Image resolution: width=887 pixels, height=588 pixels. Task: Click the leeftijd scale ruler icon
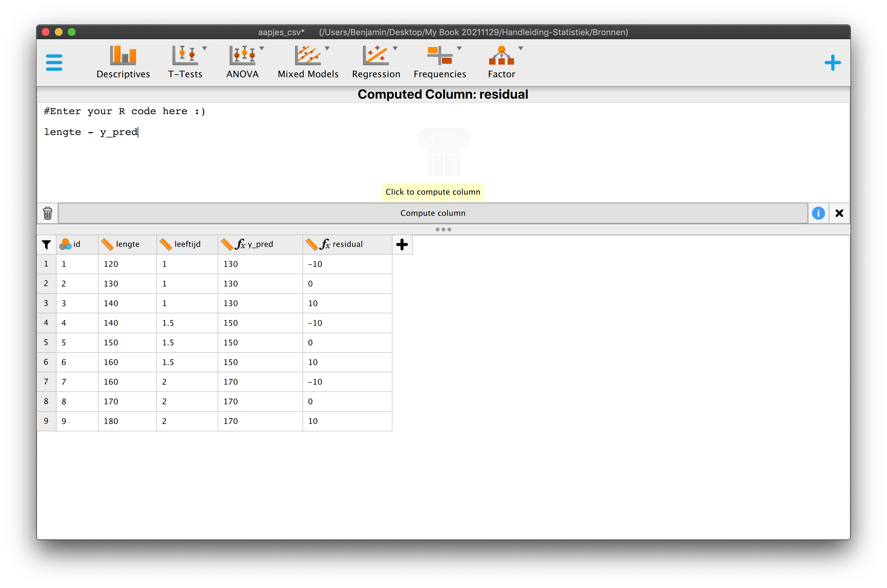tap(166, 244)
